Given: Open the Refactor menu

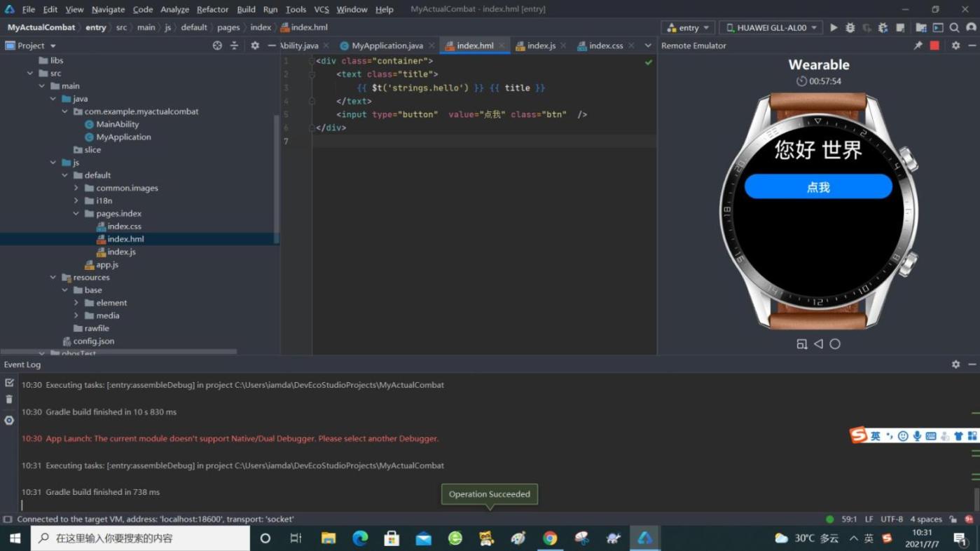Looking at the screenshot, I should click(x=212, y=9).
